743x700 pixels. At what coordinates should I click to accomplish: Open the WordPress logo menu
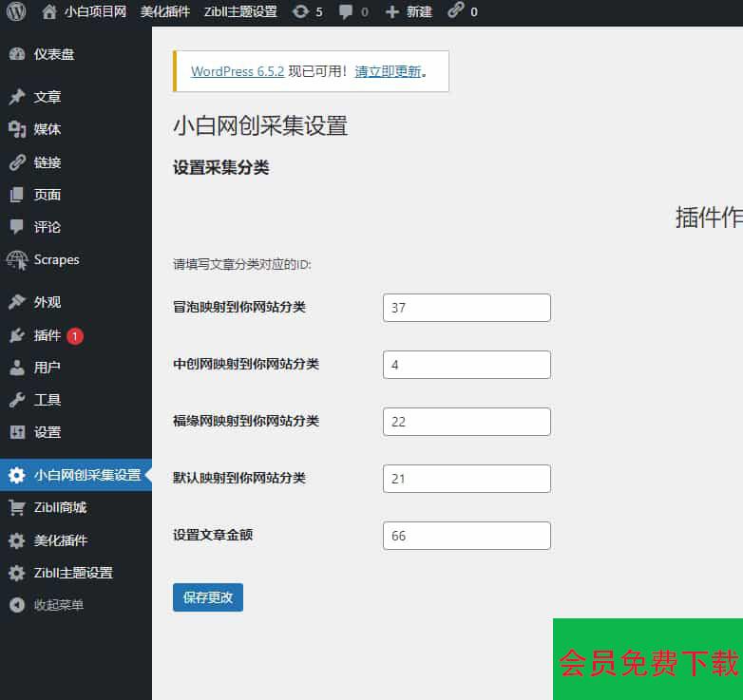(16, 11)
